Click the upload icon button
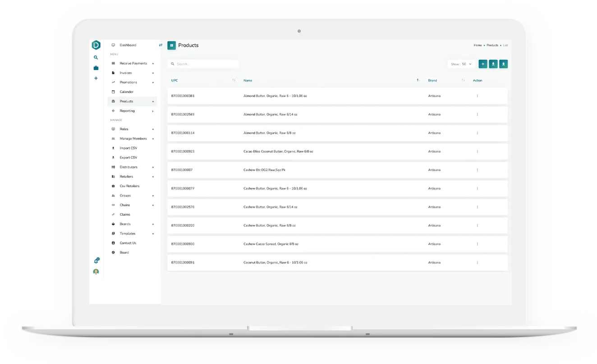The height and width of the screenshot is (364, 597). (x=504, y=64)
